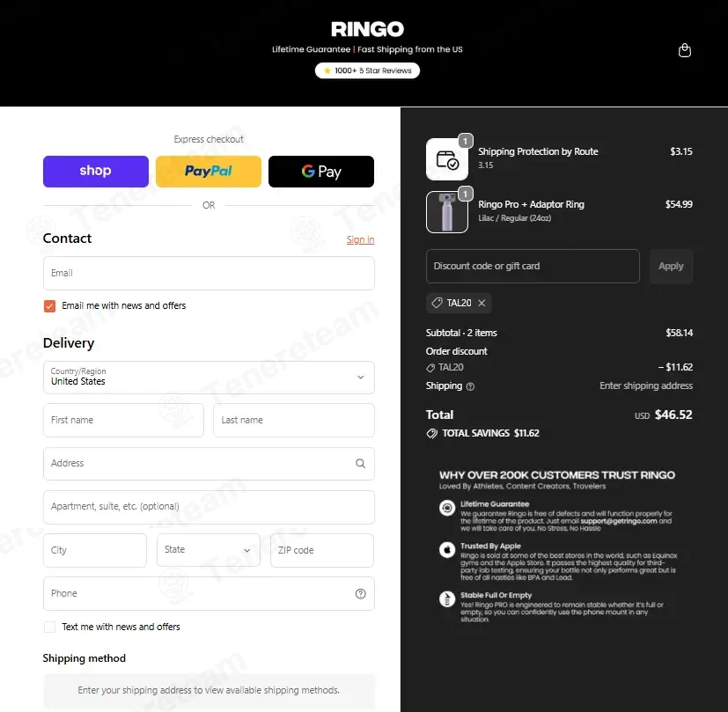
Task: Click the subtotal amount '$58.14'
Action: pyautogui.click(x=680, y=333)
